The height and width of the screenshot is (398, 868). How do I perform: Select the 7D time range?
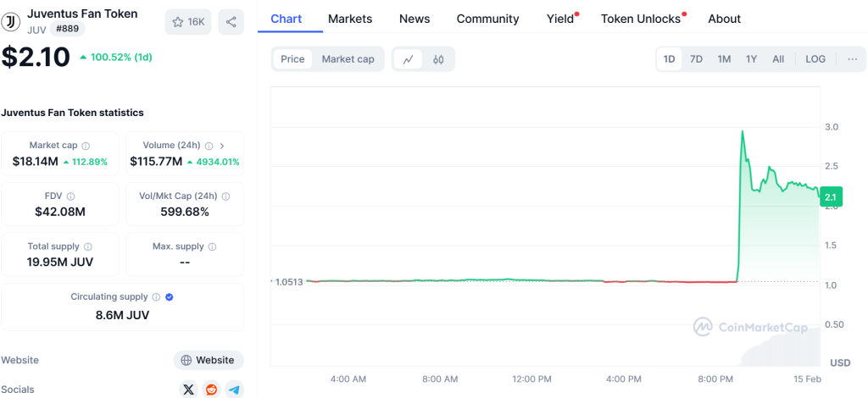(696, 59)
